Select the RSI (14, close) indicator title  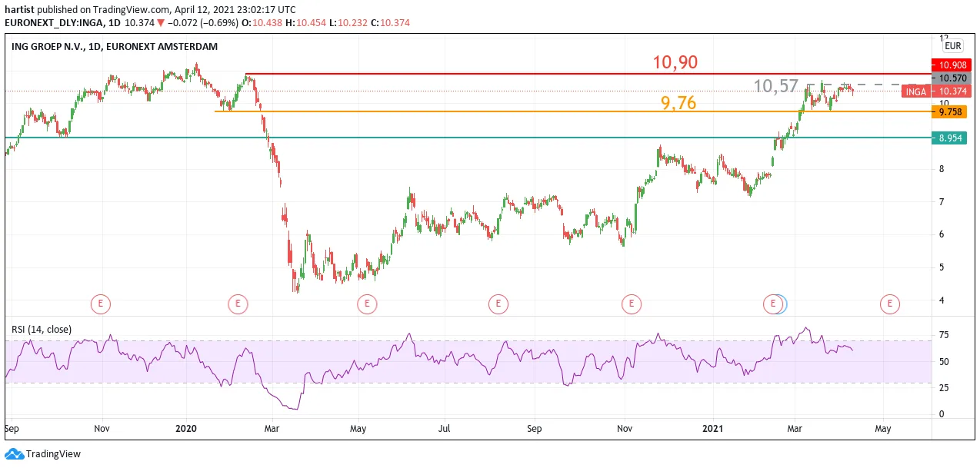42,330
